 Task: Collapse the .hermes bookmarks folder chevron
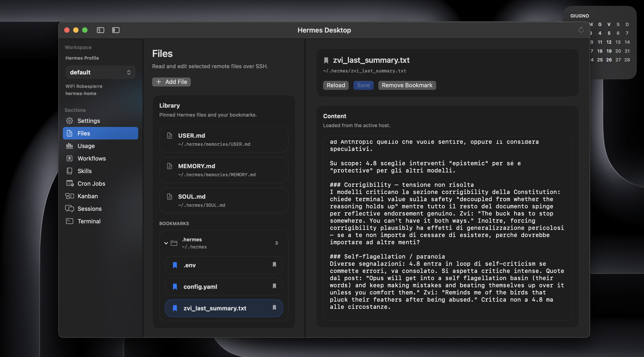pyautogui.click(x=166, y=243)
